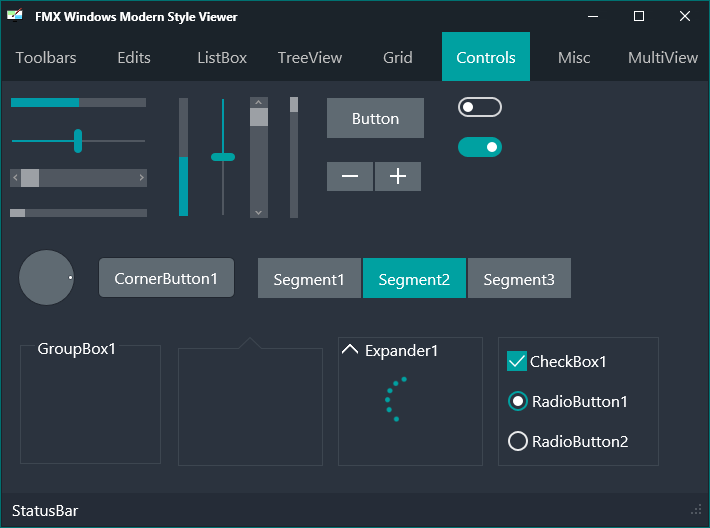Click the minus spin button
Screen dimensions: 710x528
coord(350,176)
